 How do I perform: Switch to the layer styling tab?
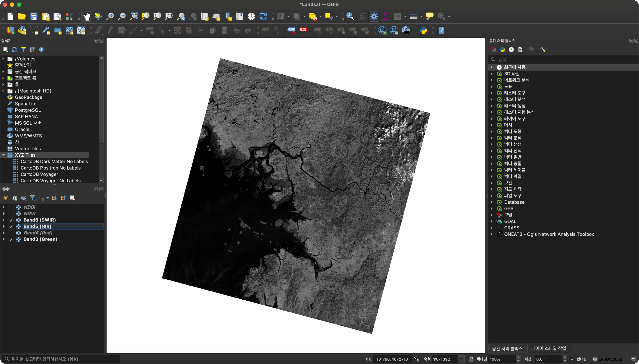click(x=548, y=348)
